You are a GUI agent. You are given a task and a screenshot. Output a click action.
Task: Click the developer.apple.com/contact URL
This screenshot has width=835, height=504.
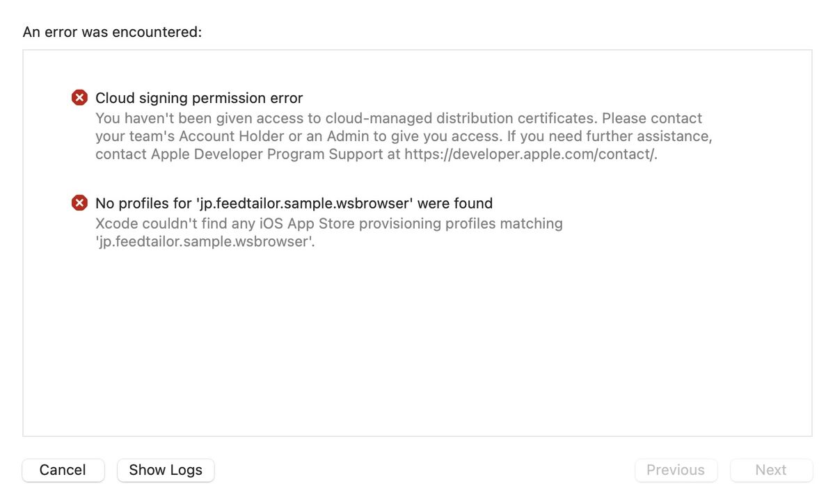tap(531, 154)
